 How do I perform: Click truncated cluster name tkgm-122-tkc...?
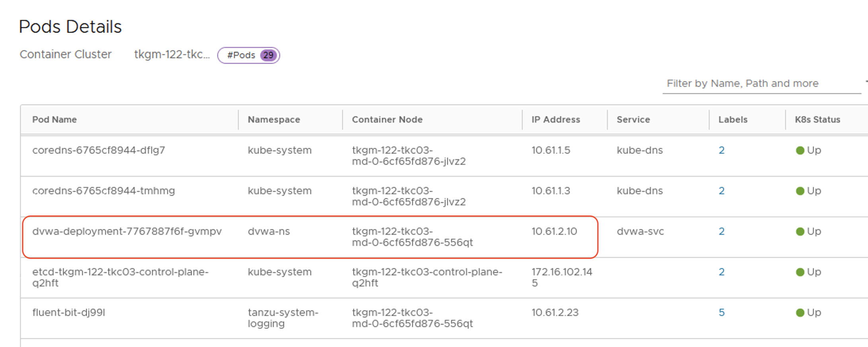click(172, 55)
